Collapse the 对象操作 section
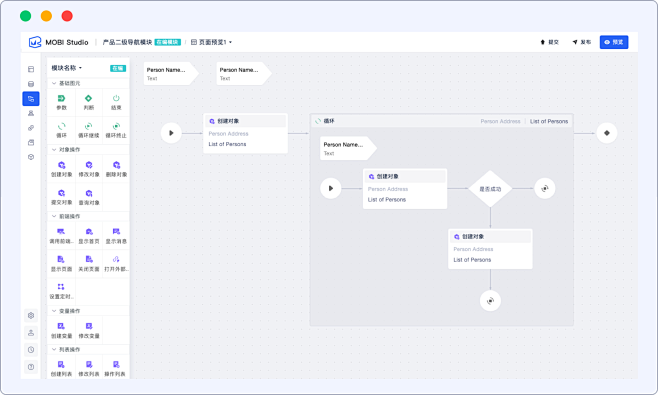Image resolution: width=658 pixels, height=395 pixels. click(x=54, y=149)
